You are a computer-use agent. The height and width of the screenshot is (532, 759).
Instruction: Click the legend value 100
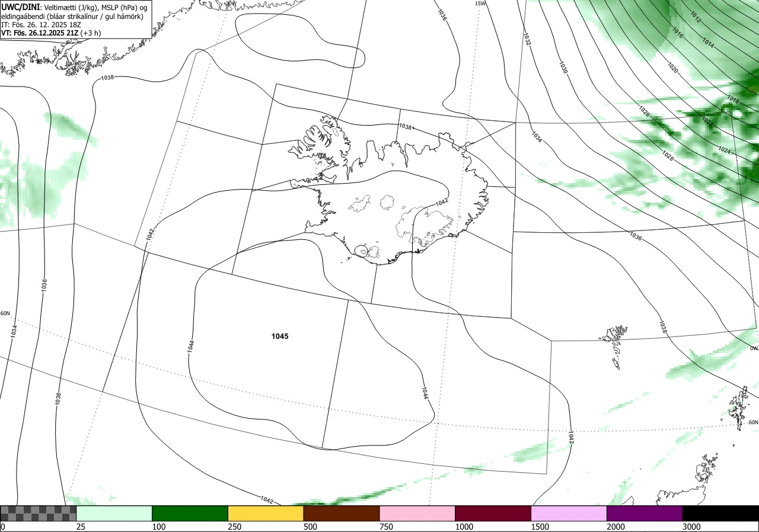tap(158, 527)
